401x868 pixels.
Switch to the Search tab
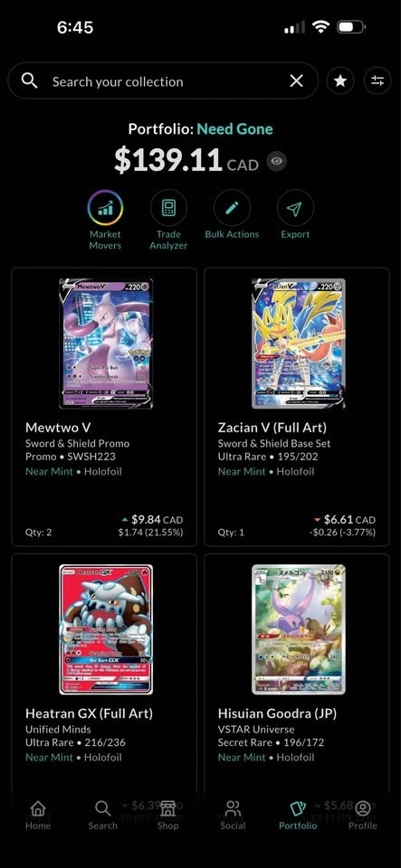102,815
